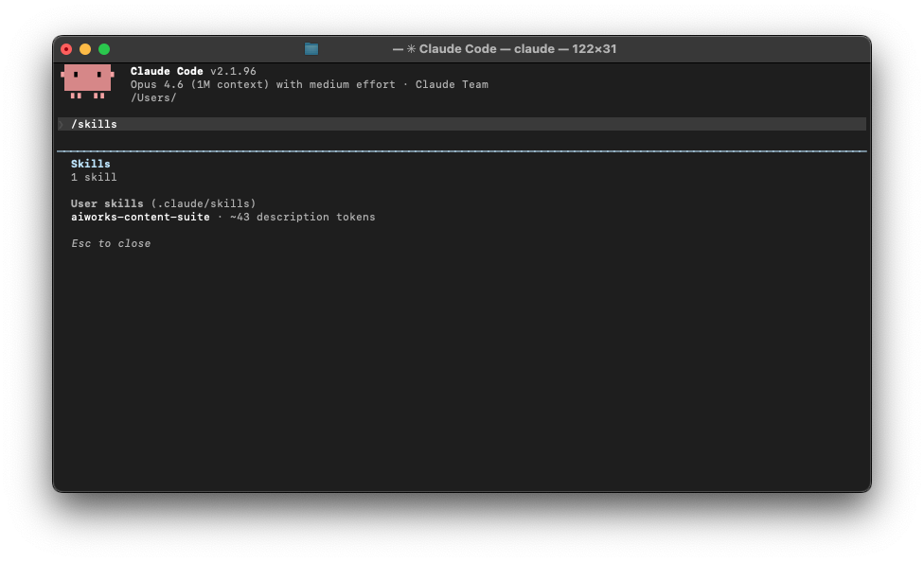Click the Claude Code robot logo

(x=89, y=82)
